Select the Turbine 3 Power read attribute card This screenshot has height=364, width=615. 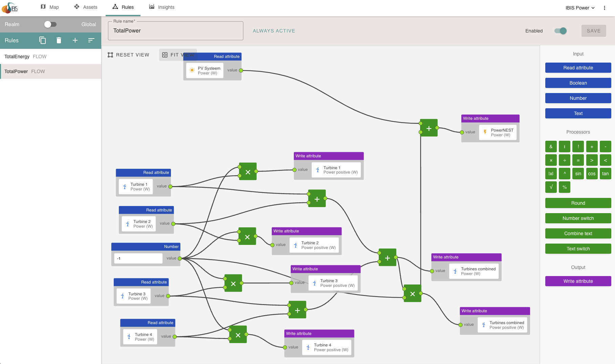tap(134, 296)
